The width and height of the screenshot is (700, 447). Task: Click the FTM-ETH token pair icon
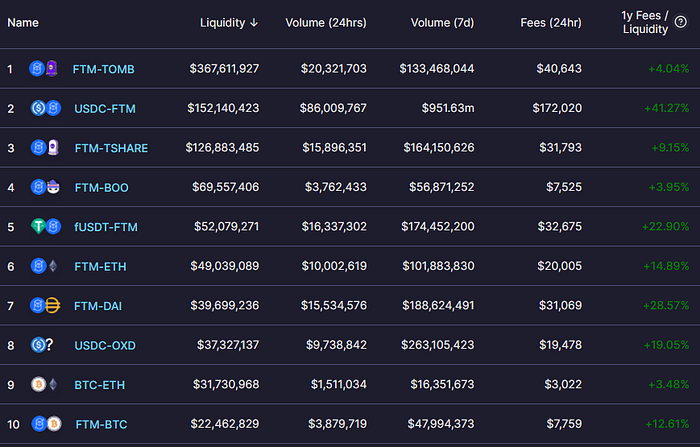(45, 266)
